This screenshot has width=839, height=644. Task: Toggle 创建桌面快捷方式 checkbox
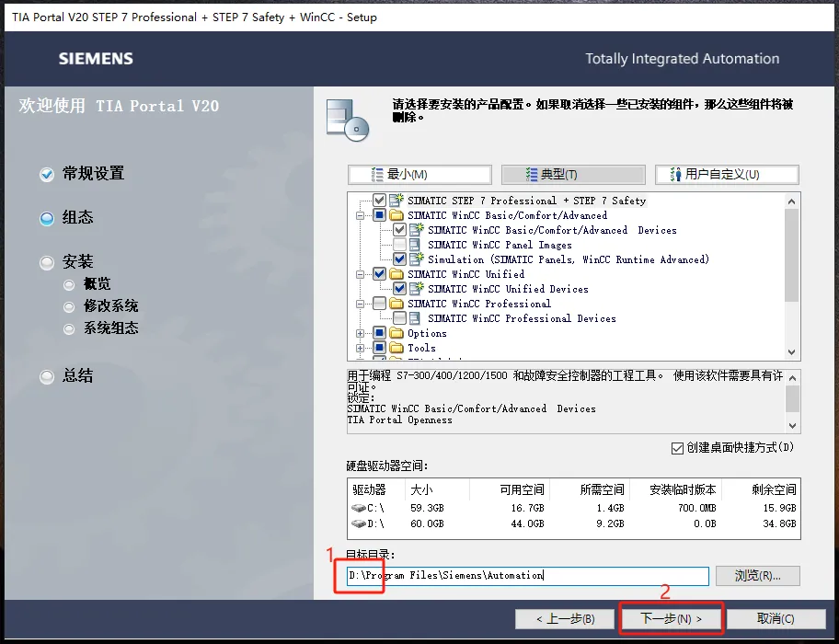(677, 448)
